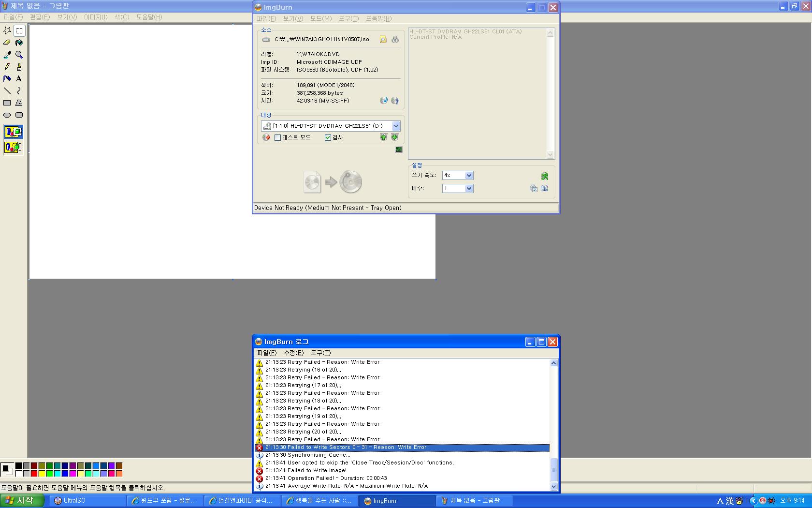Open ImgBurn 도움말(H) menu
Screen dimensions: 812x508
(x=378, y=18)
